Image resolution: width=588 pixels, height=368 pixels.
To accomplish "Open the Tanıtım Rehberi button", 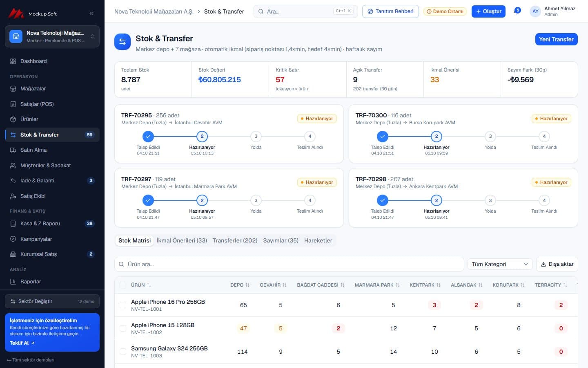I will pos(390,11).
